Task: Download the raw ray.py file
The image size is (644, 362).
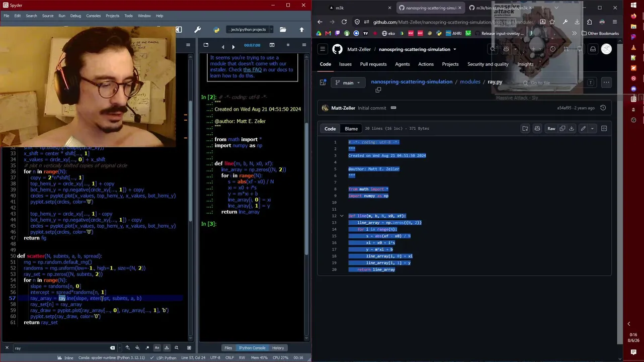Action: (x=572, y=129)
